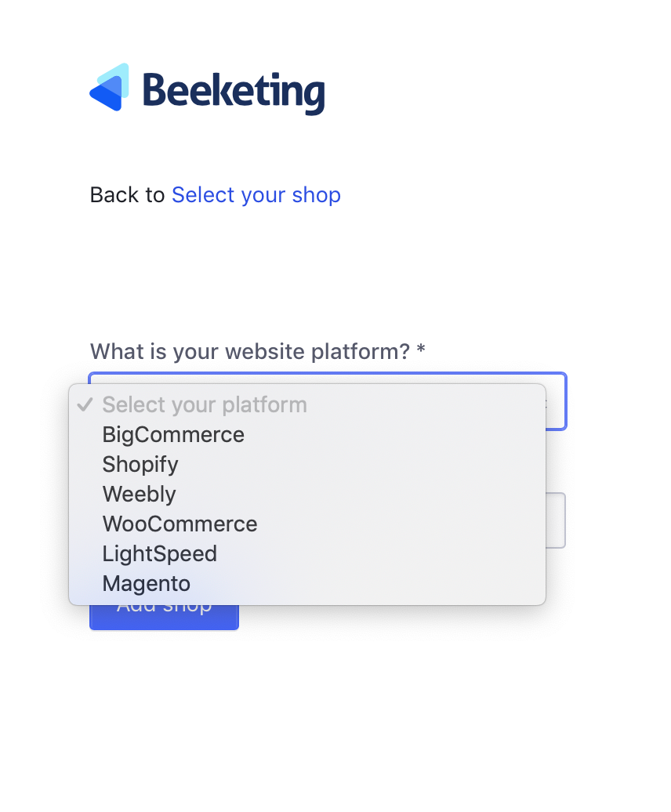This screenshot has width=671, height=812.
Task: Select Magento as the website platform
Action: point(146,583)
